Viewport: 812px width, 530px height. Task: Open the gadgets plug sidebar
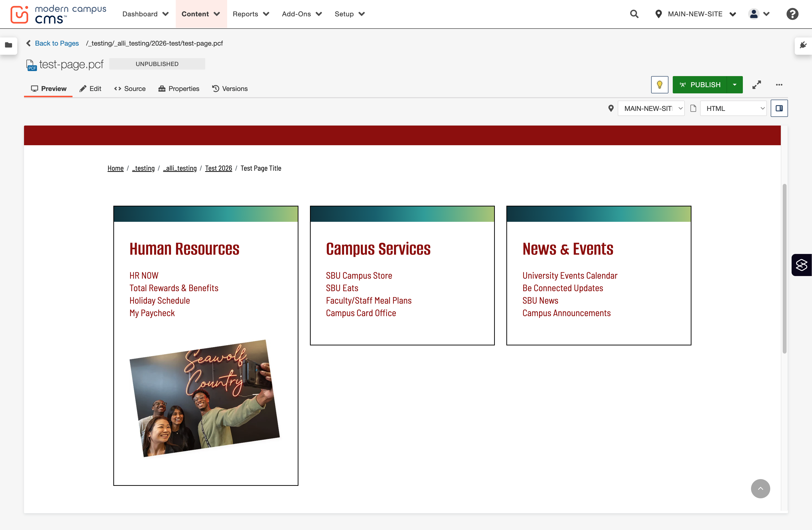(803, 45)
